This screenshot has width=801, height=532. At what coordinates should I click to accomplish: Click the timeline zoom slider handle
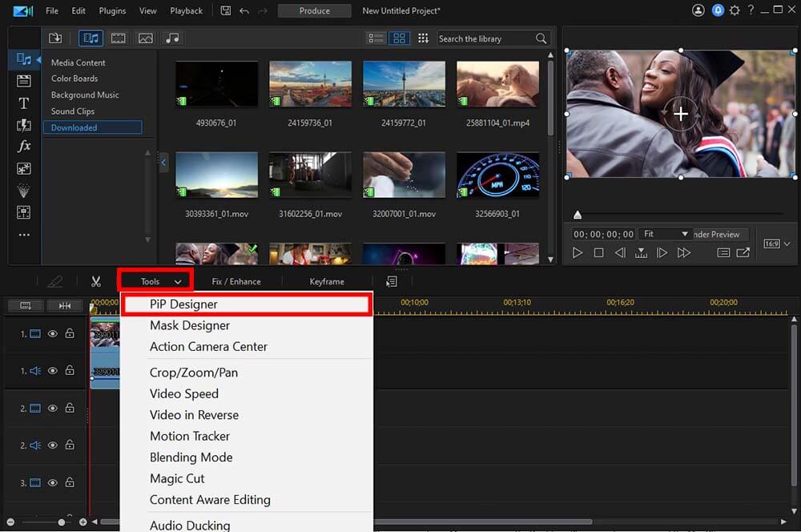click(x=62, y=522)
